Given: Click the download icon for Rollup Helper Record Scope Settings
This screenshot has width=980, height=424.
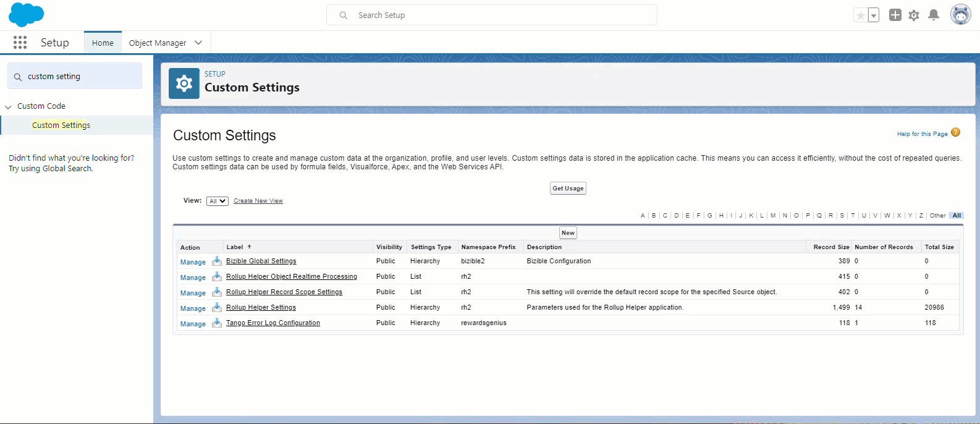Looking at the screenshot, I should (x=217, y=292).
